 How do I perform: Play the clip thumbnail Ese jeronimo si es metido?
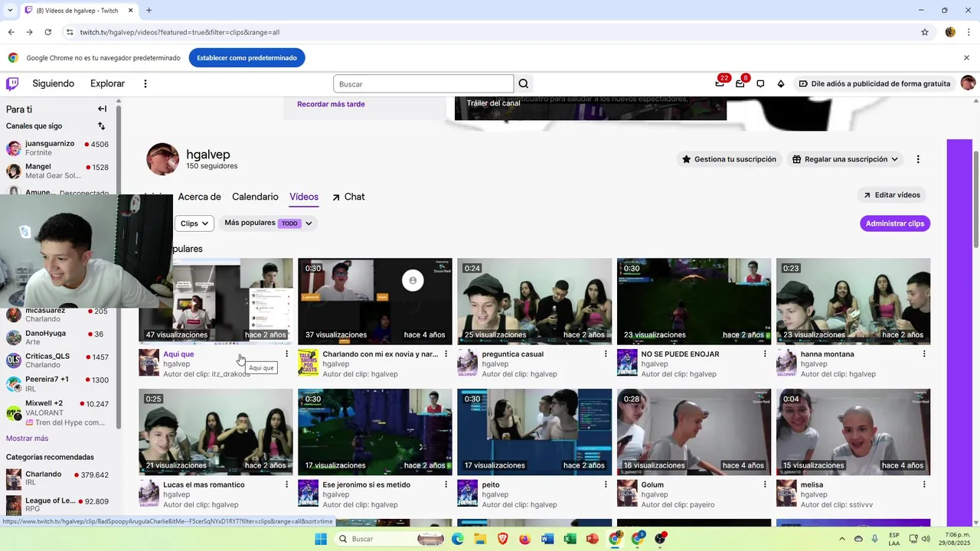pos(375,432)
